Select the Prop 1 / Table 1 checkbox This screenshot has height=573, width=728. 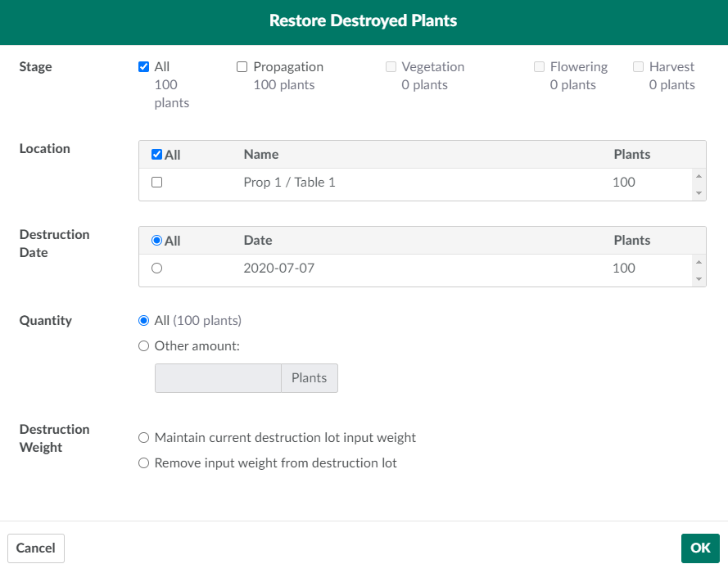(157, 183)
